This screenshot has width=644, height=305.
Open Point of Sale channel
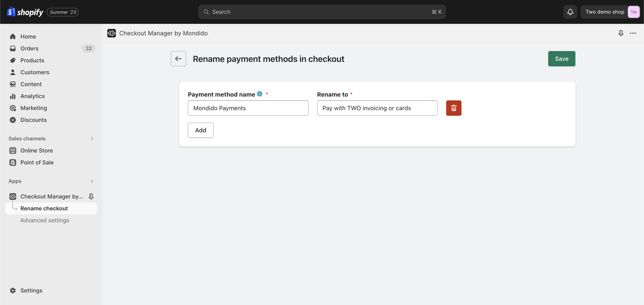click(51, 163)
